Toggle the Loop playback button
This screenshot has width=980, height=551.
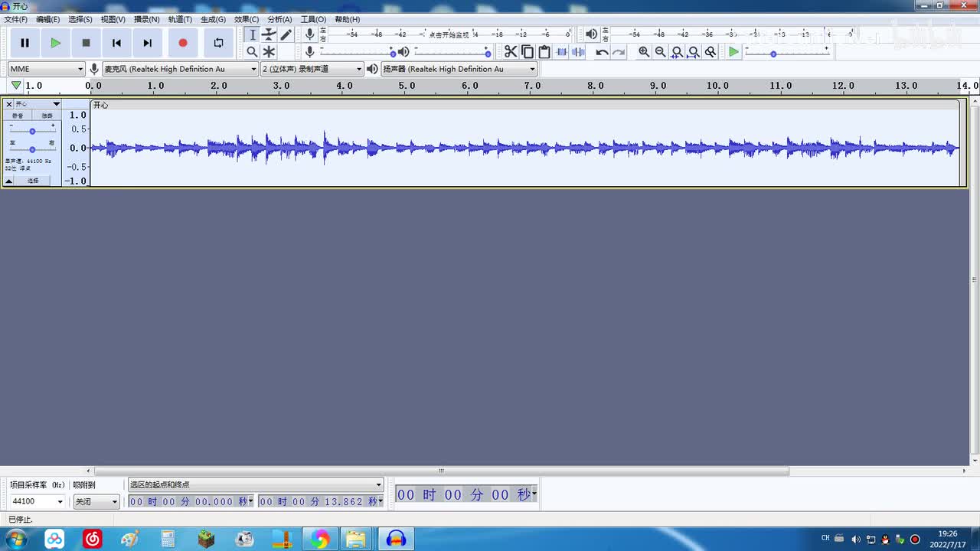pyautogui.click(x=218, y=43)
